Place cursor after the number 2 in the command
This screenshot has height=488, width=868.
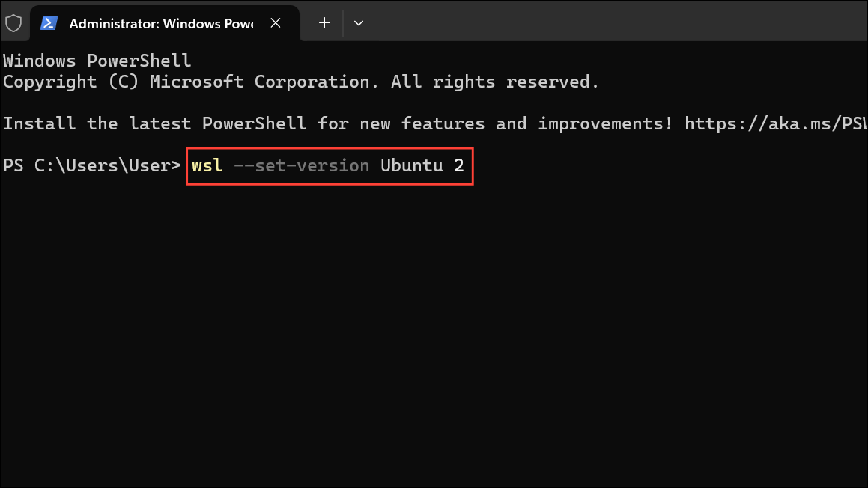pos(467,165)
